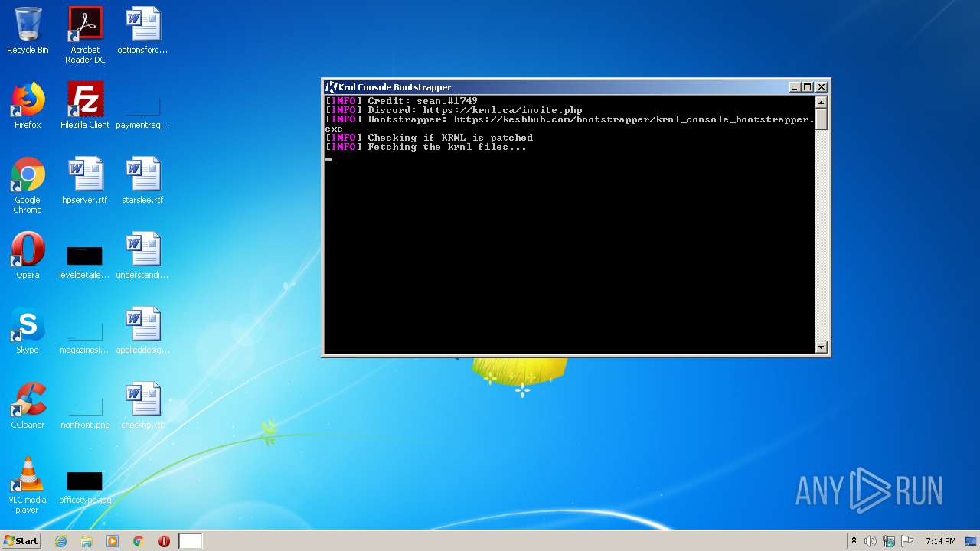This screenshot has width=980, height=551.
Task: Maximize the Krnl Console Bootstrapper window
Action: [807, 87]
